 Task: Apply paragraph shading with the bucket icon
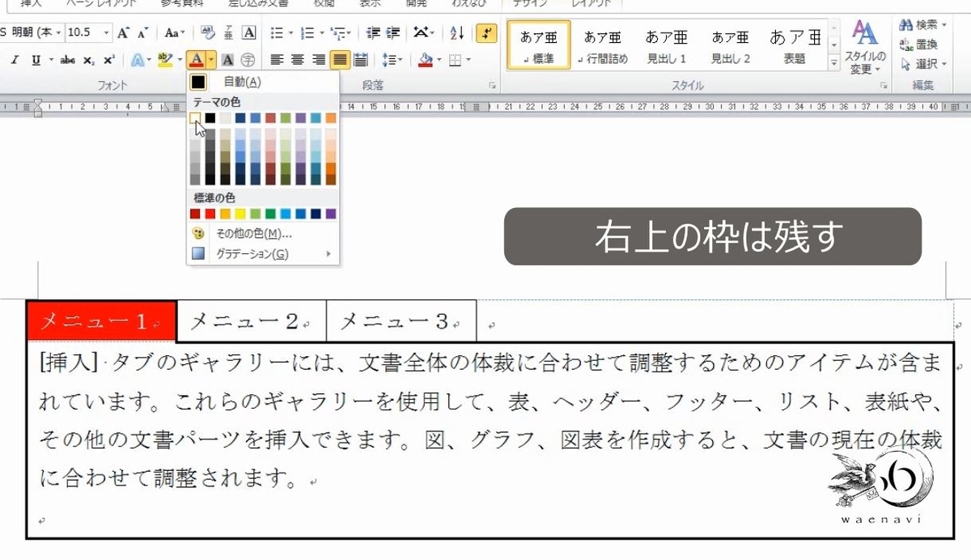click(426, 60)
